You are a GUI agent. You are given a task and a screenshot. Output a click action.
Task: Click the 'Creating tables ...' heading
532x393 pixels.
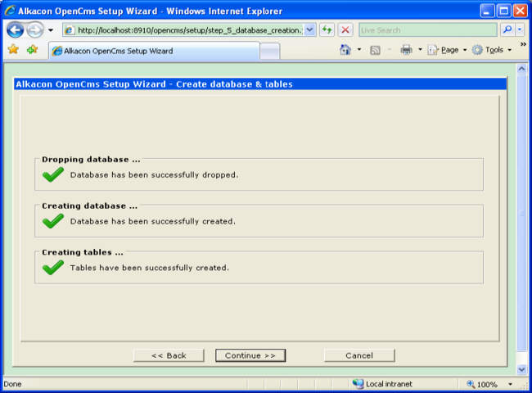tap(83, 252)
